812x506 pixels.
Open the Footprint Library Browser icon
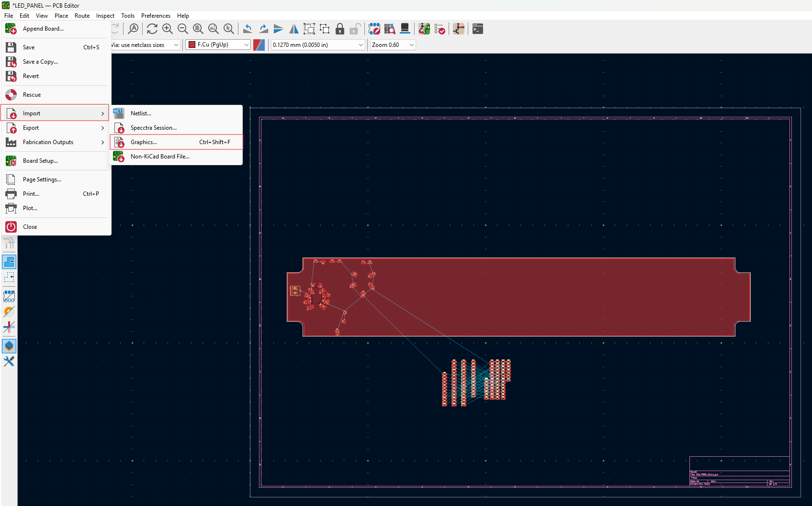[x=390, y=29]
